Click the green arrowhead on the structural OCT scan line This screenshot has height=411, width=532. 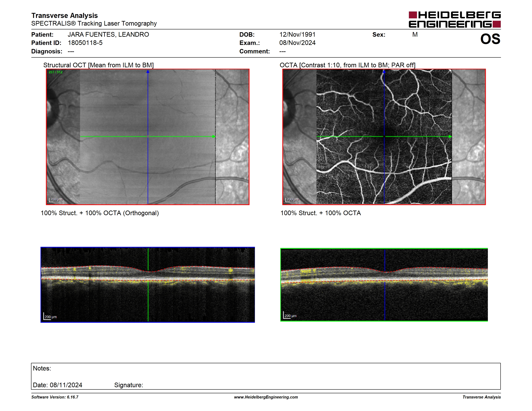[214, 137]
